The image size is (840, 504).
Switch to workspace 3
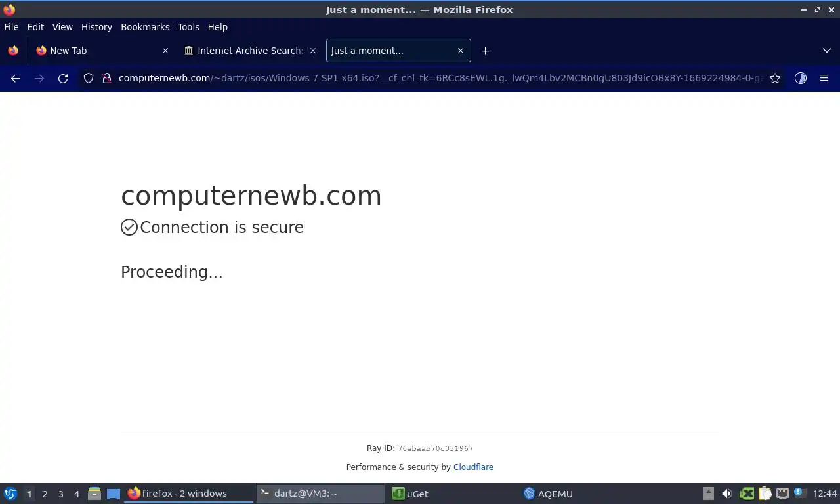pyautogui.click(x=60, y=494)
